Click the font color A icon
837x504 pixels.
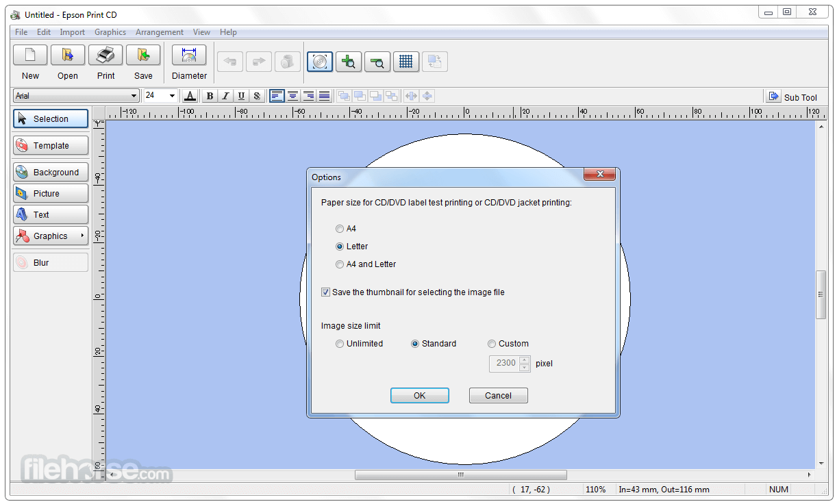[x=190, y=96]
